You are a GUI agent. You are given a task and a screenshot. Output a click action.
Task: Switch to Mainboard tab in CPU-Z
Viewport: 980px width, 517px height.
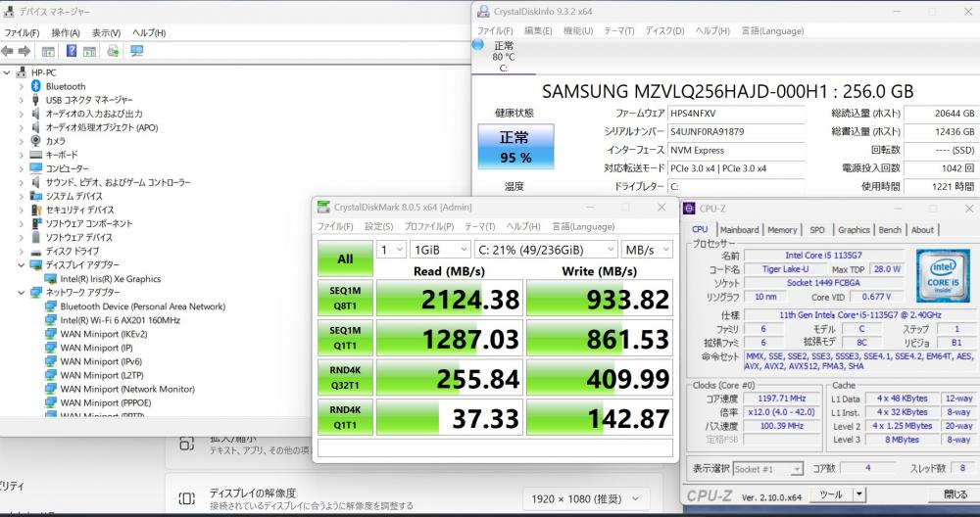click(x=739, y=230)
